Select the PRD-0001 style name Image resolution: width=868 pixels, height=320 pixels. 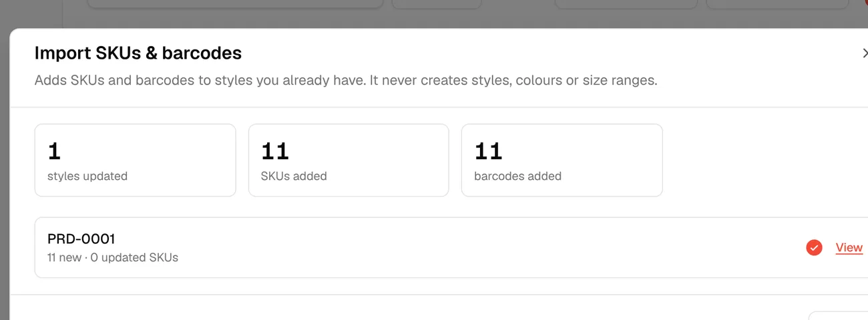pyautogui.click(x=81, y=239)
